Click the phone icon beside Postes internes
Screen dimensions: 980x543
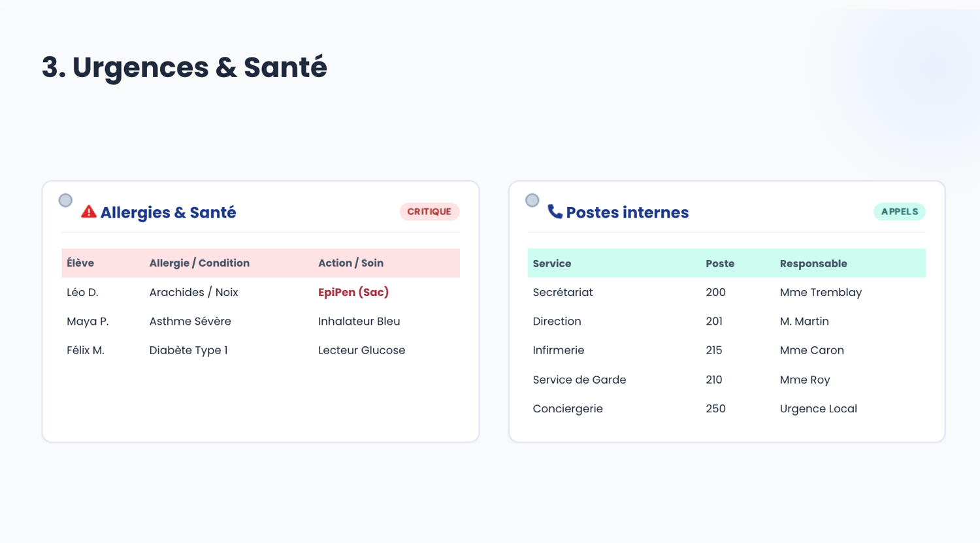[555, 212]
